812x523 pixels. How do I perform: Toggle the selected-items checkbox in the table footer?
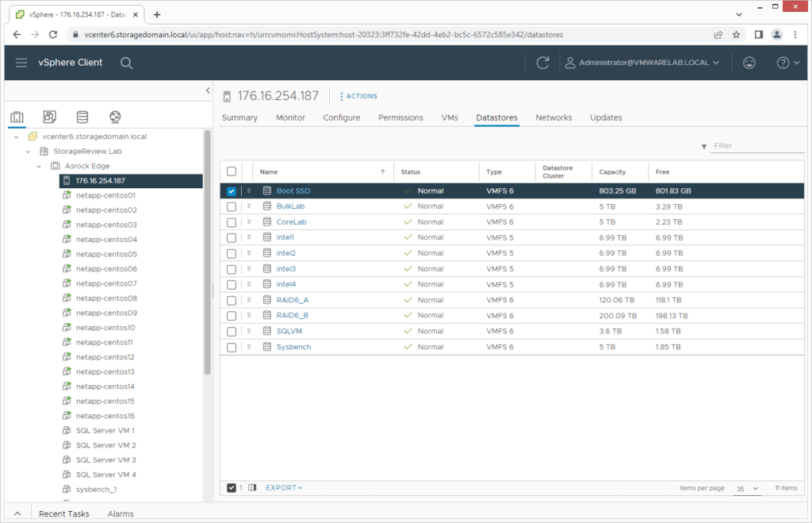tap(232, 488)
